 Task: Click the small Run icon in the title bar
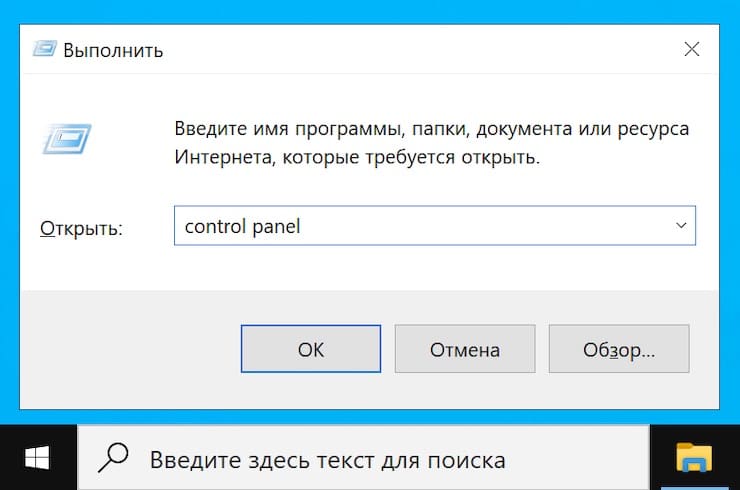pos(45,49)
